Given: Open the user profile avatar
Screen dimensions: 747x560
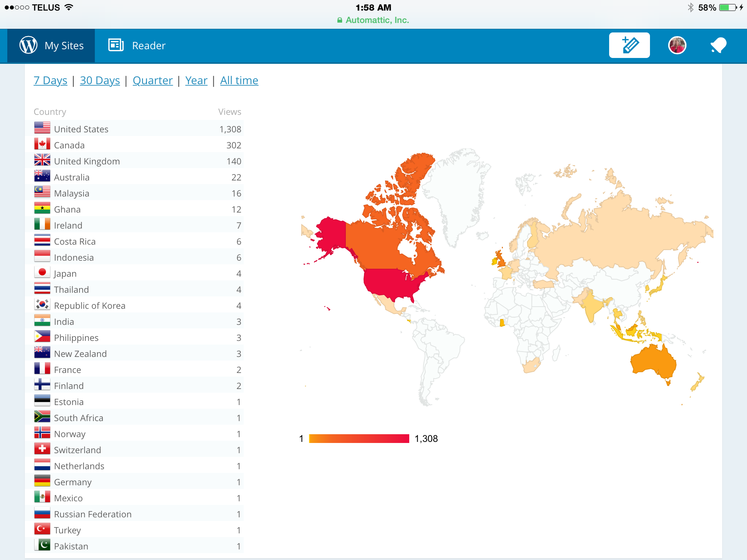Looking at the screenshot, I should (677, 46).
